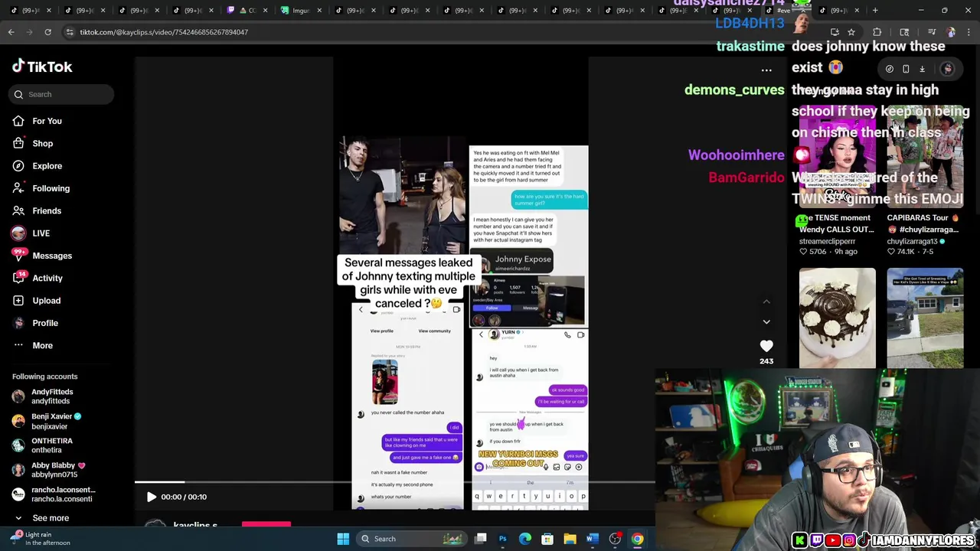Go to the previous video arrow
Image resolution: width=980 pixels, height=551 pixels.
tap(766, 302)
